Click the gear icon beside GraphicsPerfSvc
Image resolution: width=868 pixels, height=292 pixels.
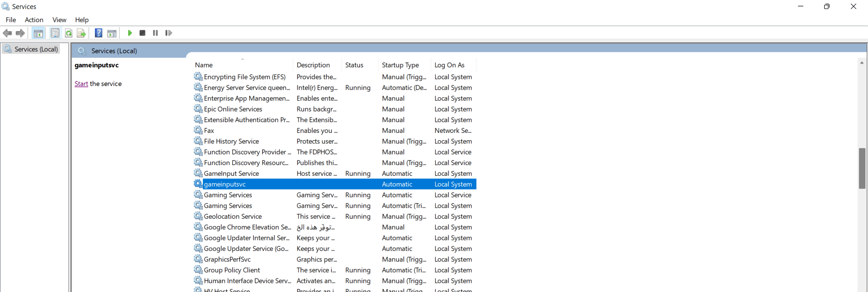click(198, 259)
